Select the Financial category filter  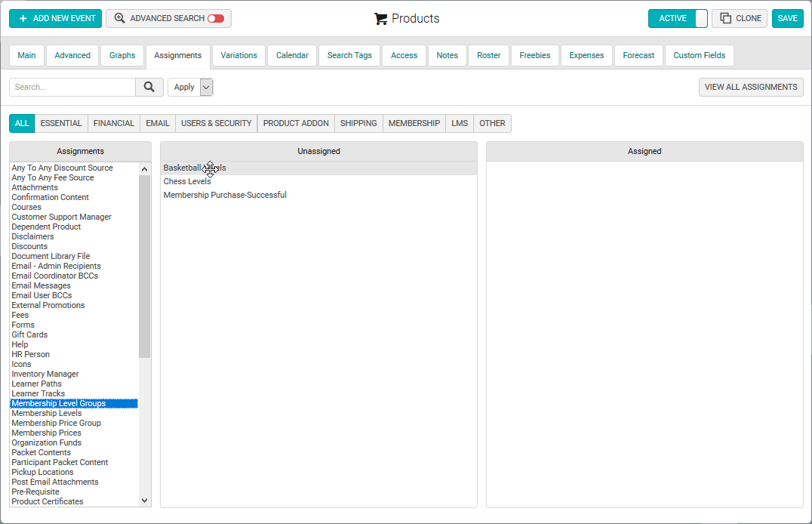pyautogui.click(x=113, y=123)
